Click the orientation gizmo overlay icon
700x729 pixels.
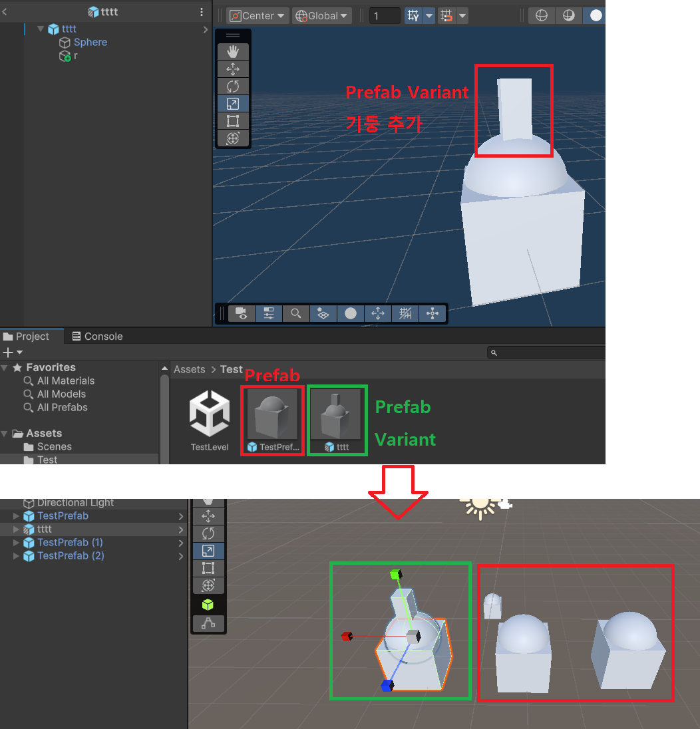point(433,314)
